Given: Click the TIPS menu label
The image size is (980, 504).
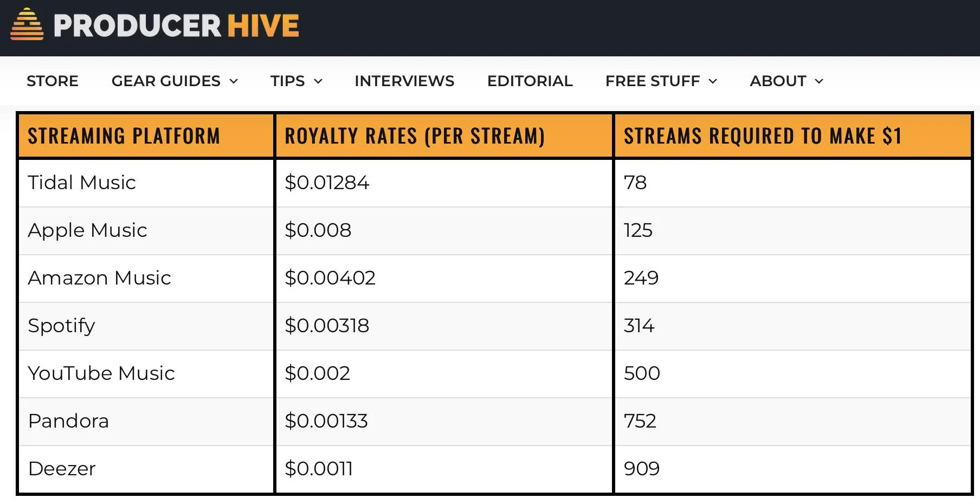Looking at the screenshot, I should pyautogui.click(x=287, y=81).
